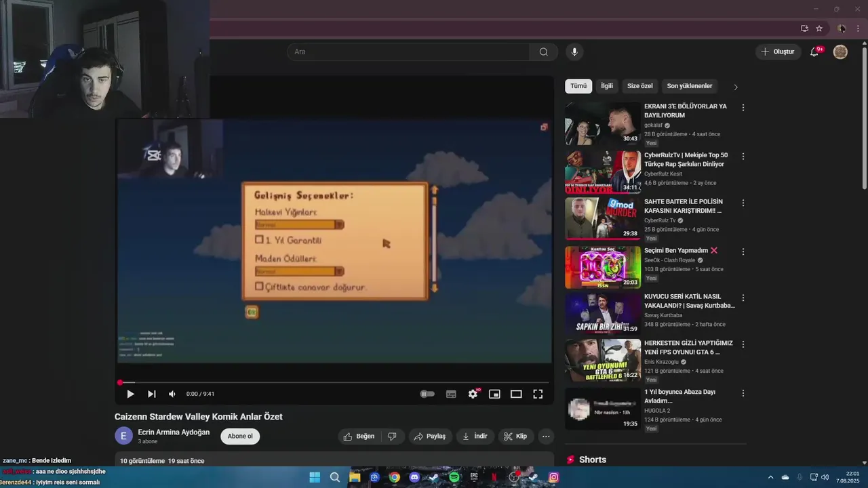Like the video with Beğen
Image resolution: width=868 pixels, height=488 pixels.
click(x=359, y=436)
